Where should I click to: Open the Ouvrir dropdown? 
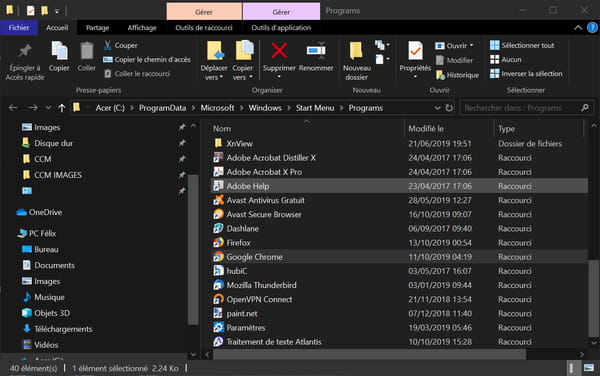(455, 46)
